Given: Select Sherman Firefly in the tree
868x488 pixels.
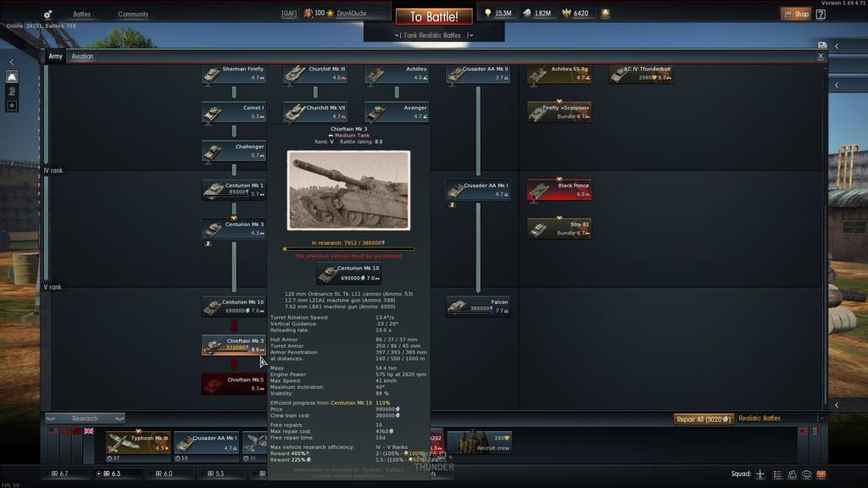Looking at the screenshot, I should point(234,74).
